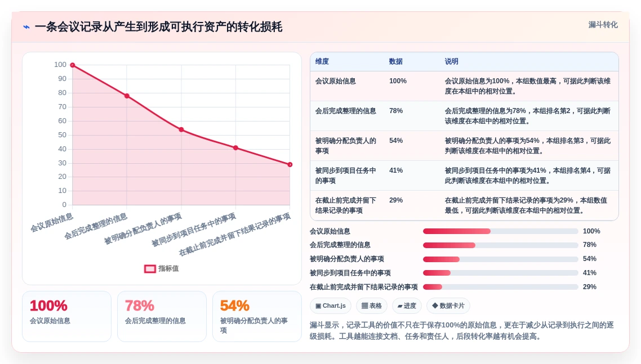Click the description cell mentioning 本组排名第2
Screen dimensions: 641x364
tap(527, 116)
